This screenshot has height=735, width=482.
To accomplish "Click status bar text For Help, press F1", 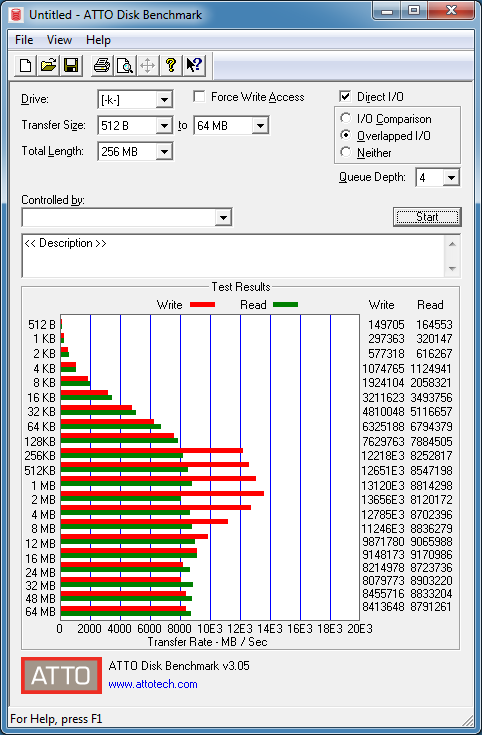I will 56,719.
